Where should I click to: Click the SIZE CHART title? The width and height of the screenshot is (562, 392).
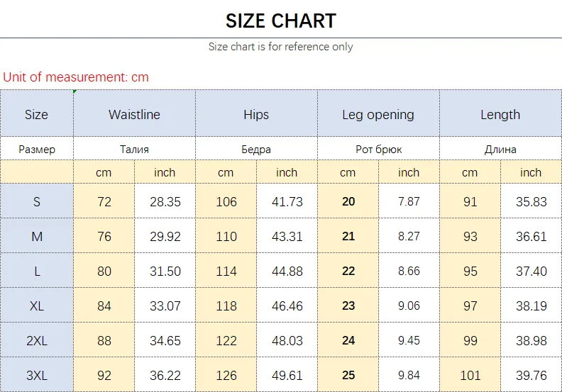[280, 21]
